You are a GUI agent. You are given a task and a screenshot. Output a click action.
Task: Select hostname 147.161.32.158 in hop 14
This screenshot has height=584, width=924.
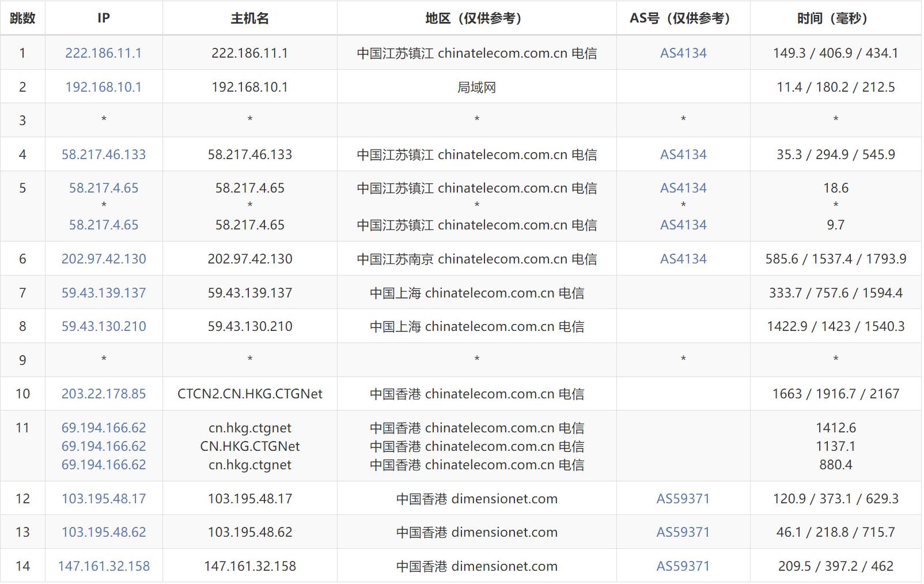pyautogui.click(x=250, y=566)
